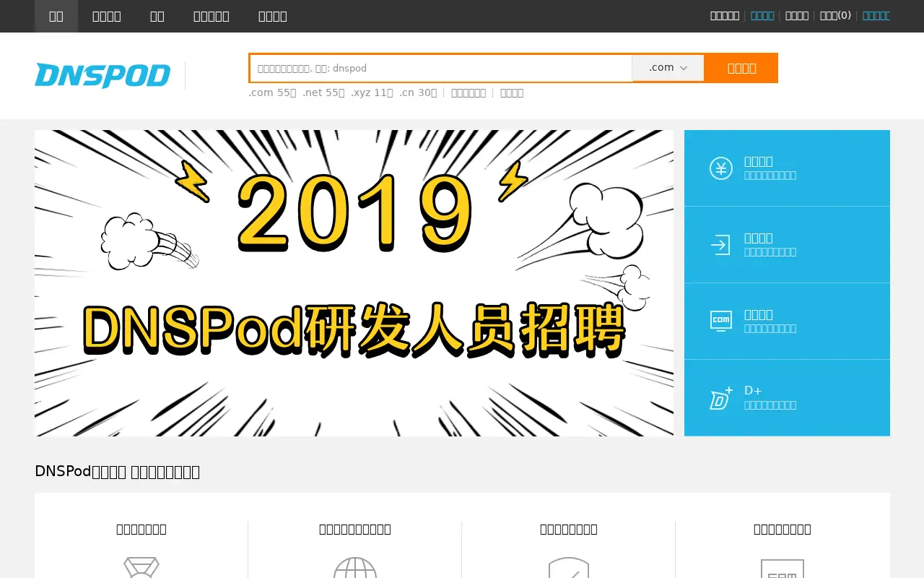The image size is (924, 578).
Task: Open the highlighted active navigation tab
Action: [56, 16]
